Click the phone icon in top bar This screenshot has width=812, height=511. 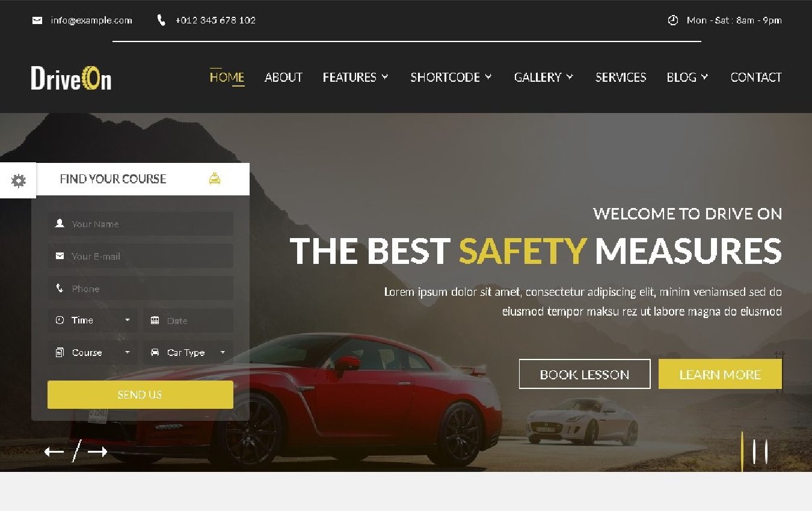coord(161,20)
